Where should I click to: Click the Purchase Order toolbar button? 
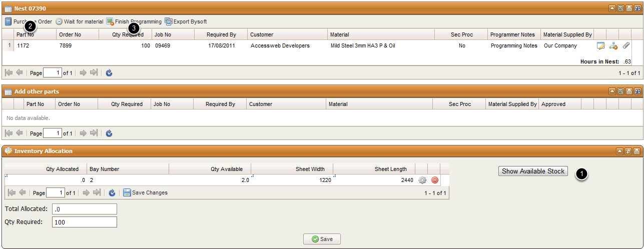29,22
